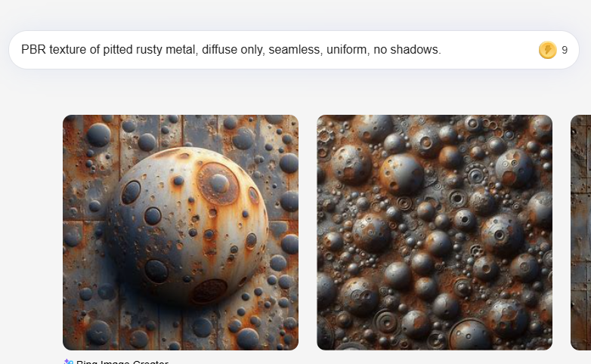Click the gold lightning boost coin icon
Viewport: 591px width, 364px height.
pyautogui.click(x=548, y=50)
